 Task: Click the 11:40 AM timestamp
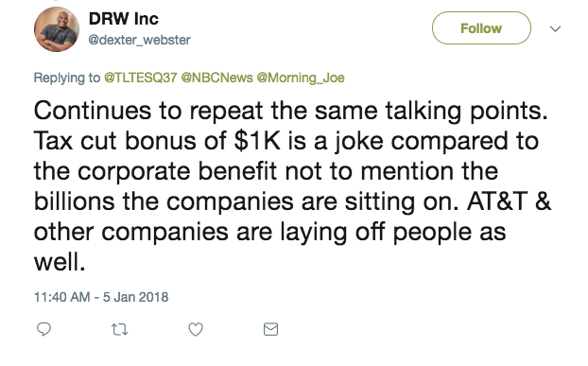click(61, 297)
